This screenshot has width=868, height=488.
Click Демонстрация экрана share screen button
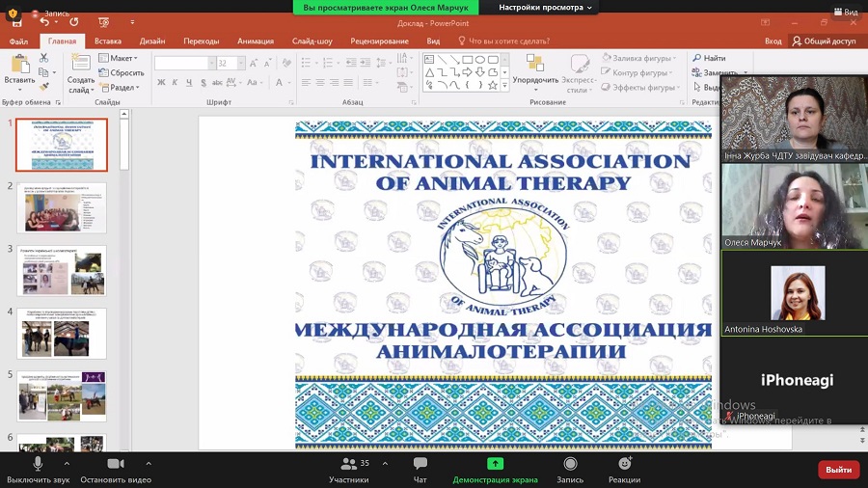pyautogui.click(x=496, y=470)
